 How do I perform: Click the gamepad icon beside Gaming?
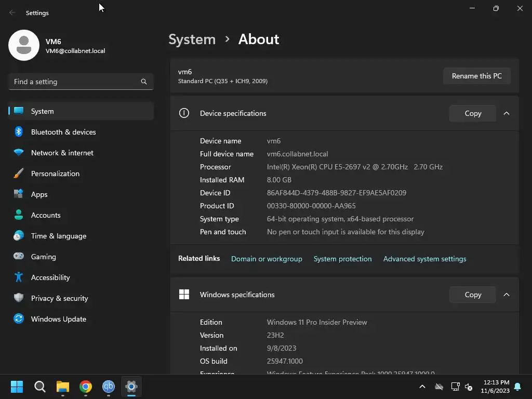(19, 256)
